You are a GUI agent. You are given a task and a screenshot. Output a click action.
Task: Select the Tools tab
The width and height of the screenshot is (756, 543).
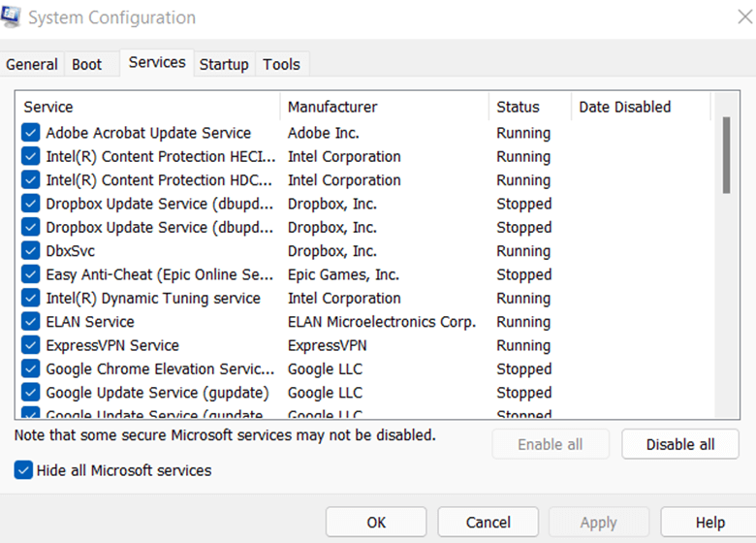click(281, 65)
